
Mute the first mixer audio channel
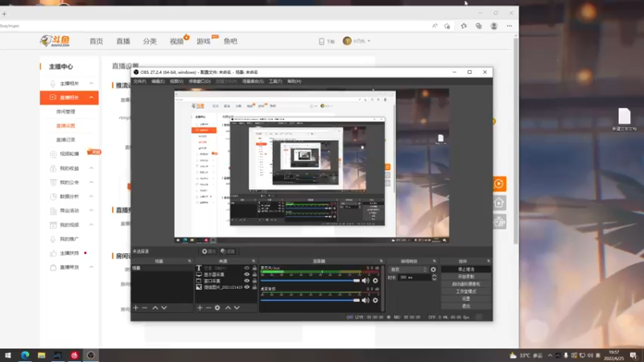click(x=365, y=281)
